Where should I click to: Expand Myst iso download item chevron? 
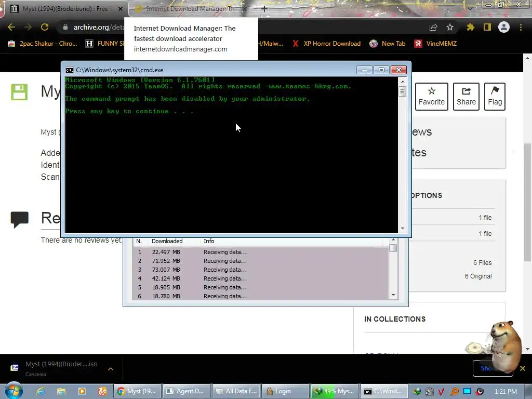[111, 369]
